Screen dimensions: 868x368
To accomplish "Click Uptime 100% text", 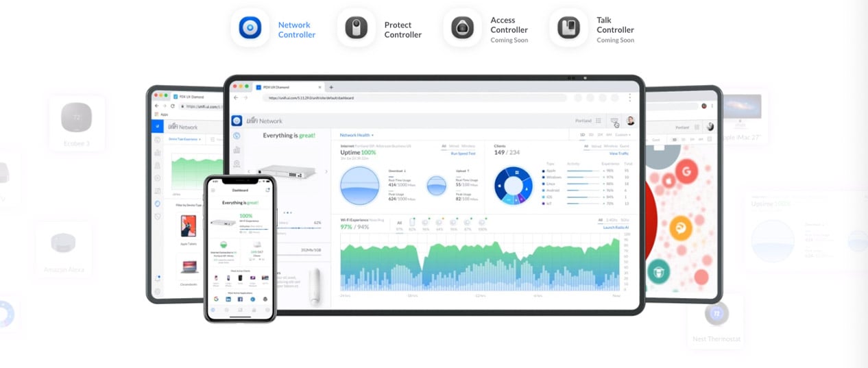I will (358, 152).
